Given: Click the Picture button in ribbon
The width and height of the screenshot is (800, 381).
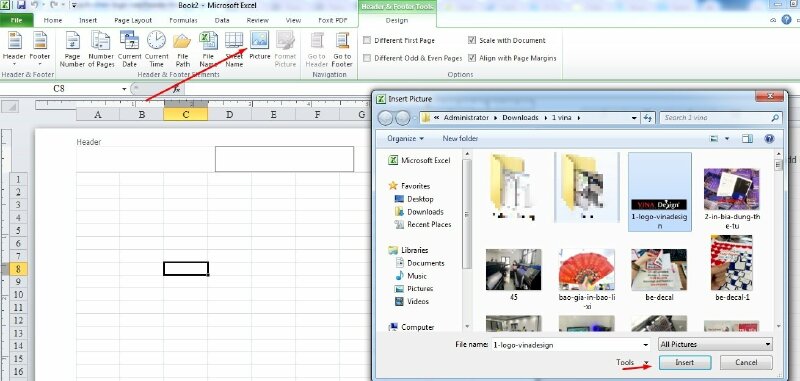Looking at the screenshot, I should click(x=260, y=46).
